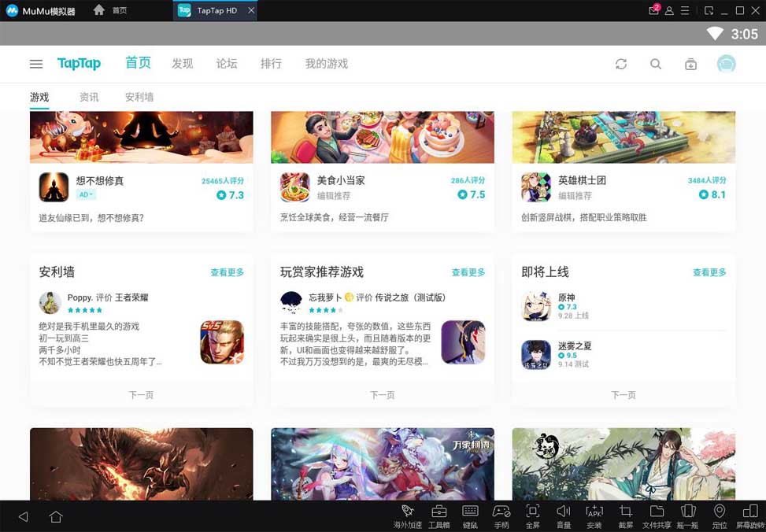This screenshot has height=532, width=766.
Task: Open 文件共享 file sharing folder
Action: click(657, 517)
